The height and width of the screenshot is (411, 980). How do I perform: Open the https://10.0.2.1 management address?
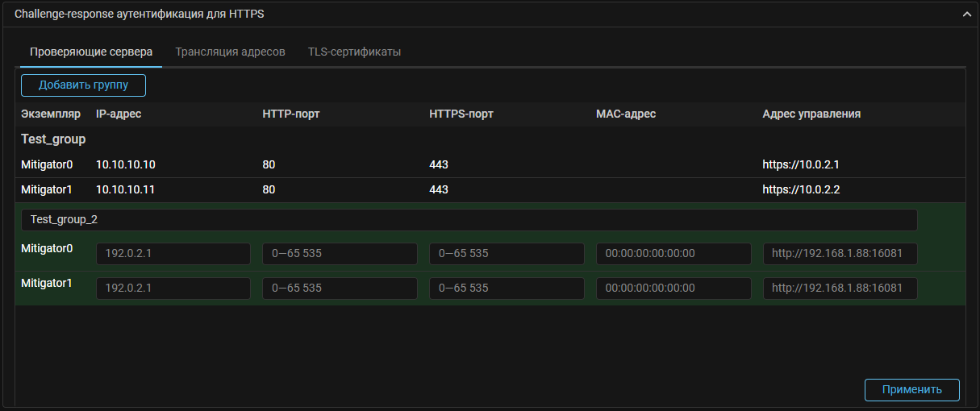pos(801,165)
